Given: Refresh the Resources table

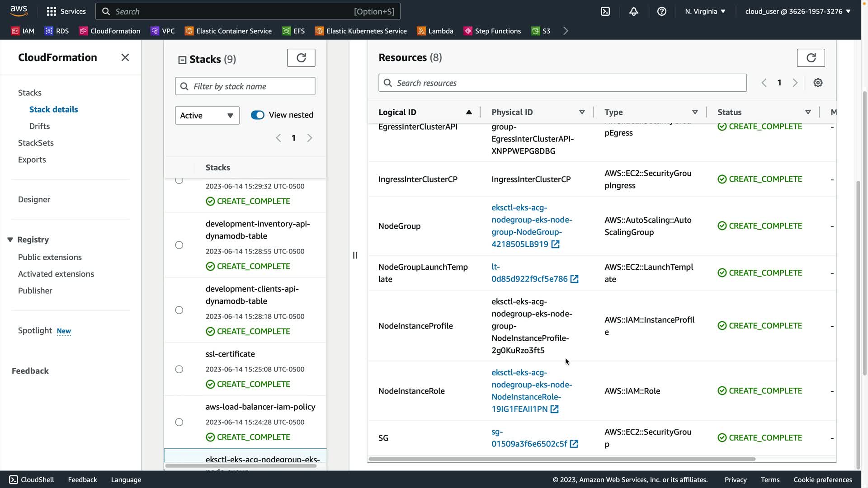Looking at the screenshot, I should click(x=811, y=58).
